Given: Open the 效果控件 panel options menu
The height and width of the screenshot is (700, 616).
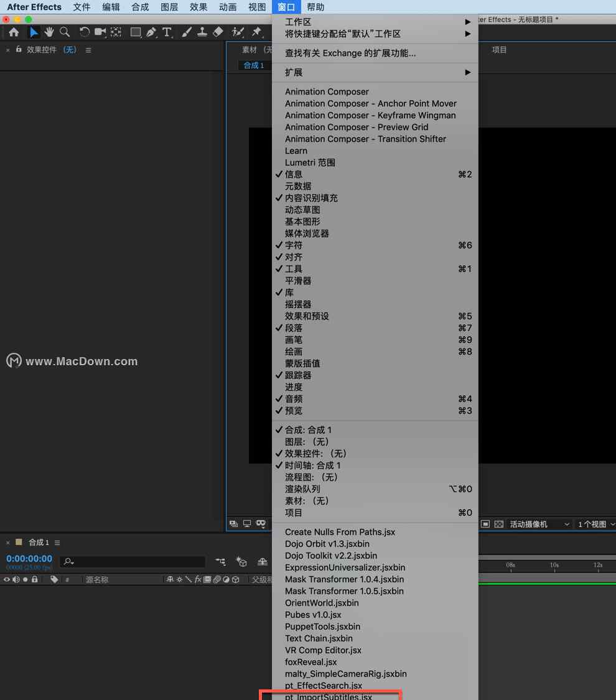Looking at the screenshot, I should coord(88,50).
